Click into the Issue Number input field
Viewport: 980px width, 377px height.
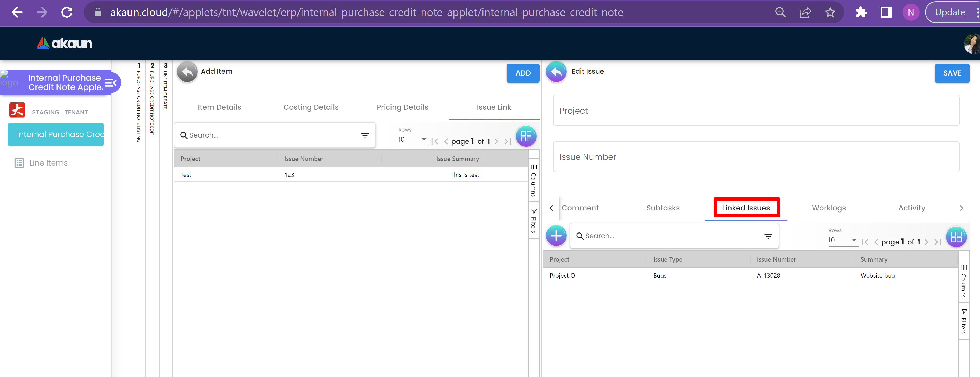click(756, 157)
